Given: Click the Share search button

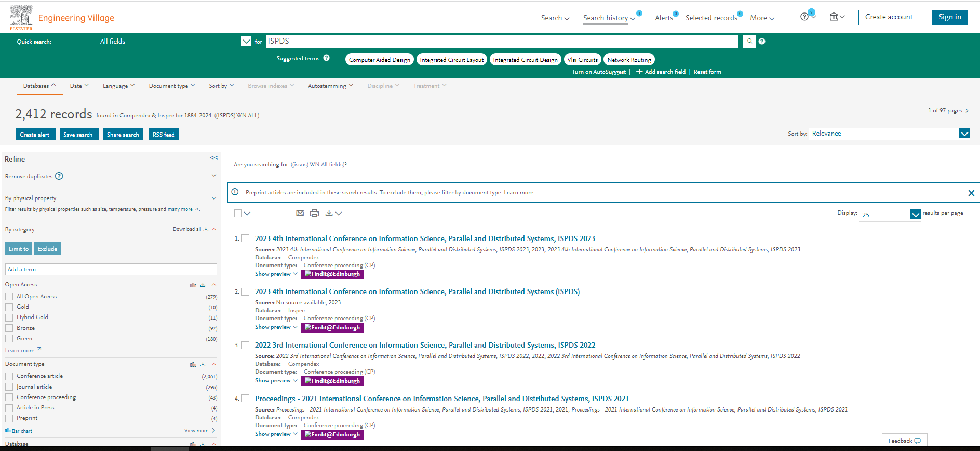Looking at the screenshot, I should tap(123, 135).
